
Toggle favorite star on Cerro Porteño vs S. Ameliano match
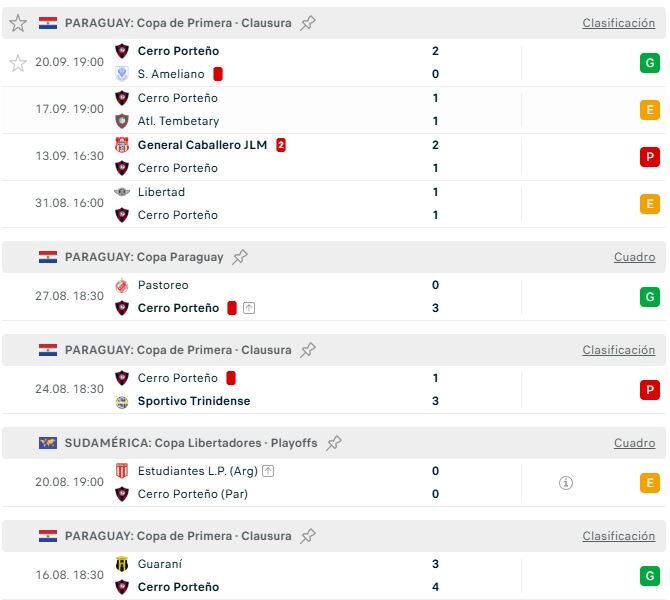pyautogui.click(x=18, y=63)
